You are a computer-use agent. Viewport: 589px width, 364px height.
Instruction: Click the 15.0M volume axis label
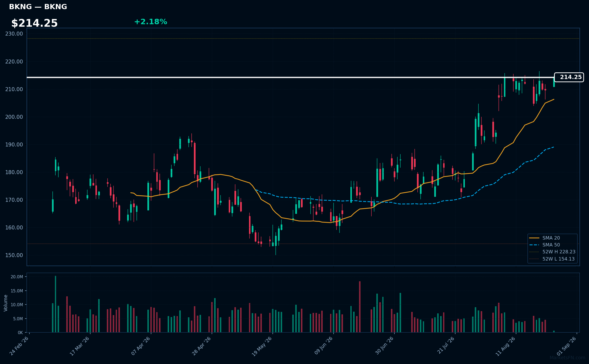(x=17, y=291)
